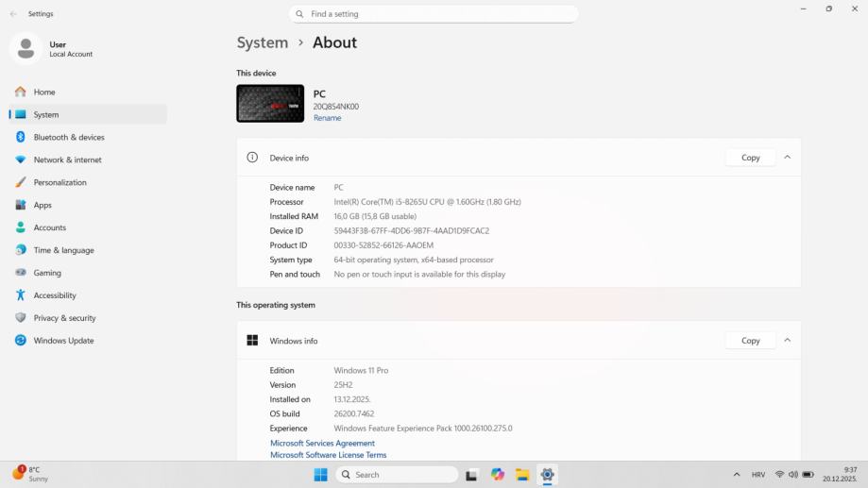Open File Explorer from the taskbar

click(522, 475)
